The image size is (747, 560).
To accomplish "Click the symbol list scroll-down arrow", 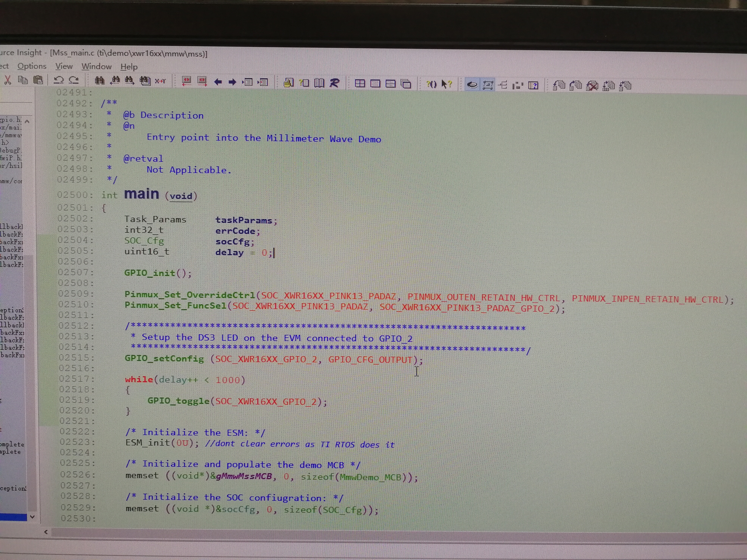I will 32,517.
